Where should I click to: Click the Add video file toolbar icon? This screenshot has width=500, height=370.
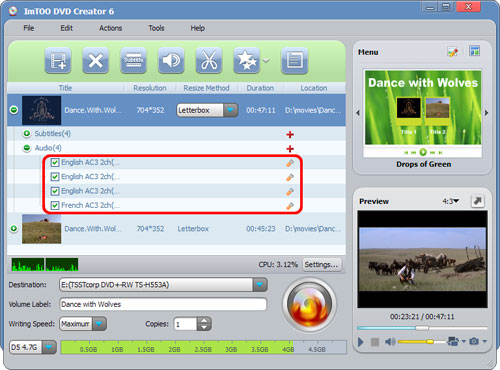click(x=58, y=61)
